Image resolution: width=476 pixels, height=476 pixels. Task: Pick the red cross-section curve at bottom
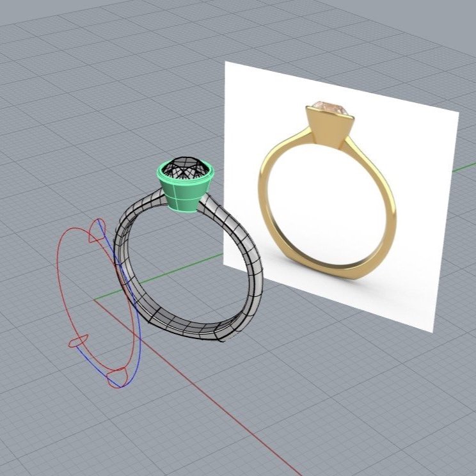point(117,377)
